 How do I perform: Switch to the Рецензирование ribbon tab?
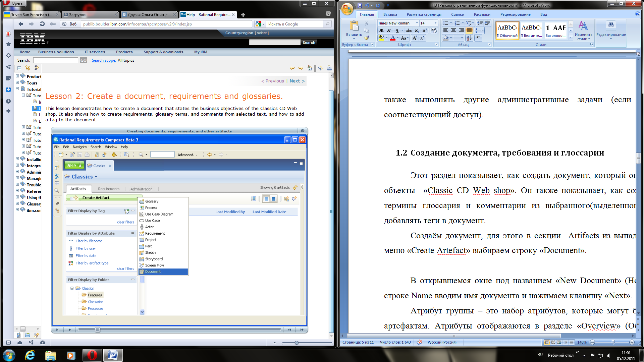pyautogui.click(x=515, y=14)
